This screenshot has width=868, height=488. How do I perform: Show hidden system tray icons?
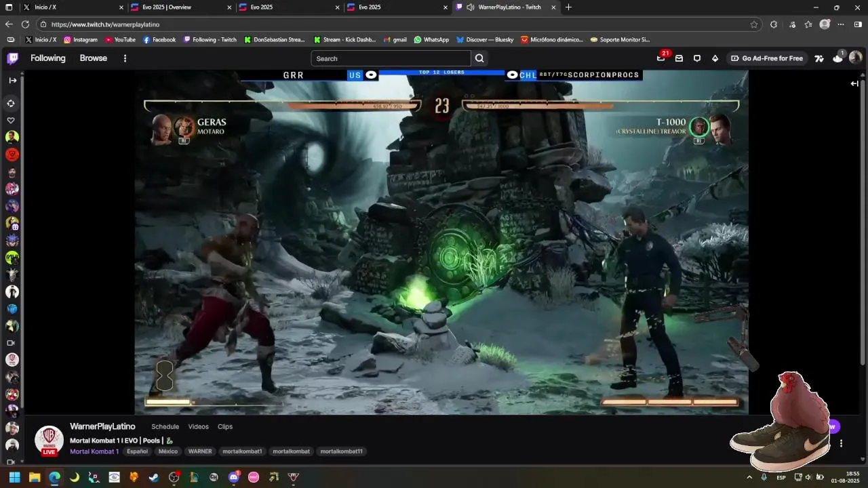pyautogui.click(x=749, y=477)
